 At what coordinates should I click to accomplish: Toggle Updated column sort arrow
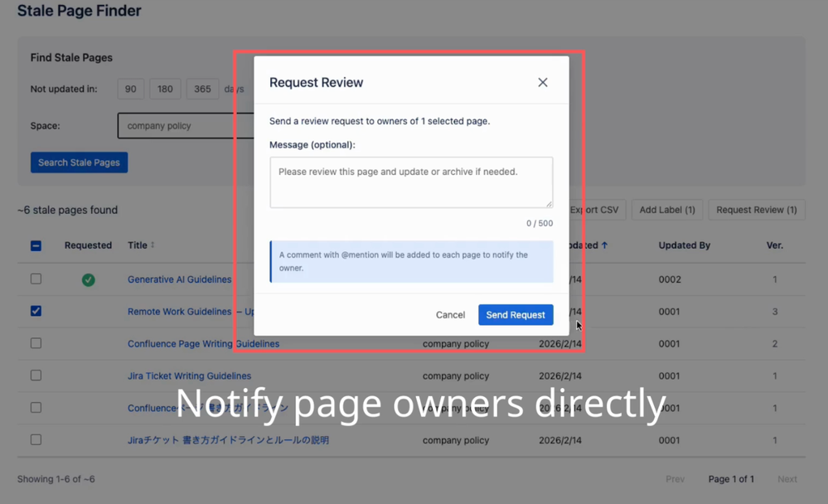pyautogui.click(x=604, y=245)
